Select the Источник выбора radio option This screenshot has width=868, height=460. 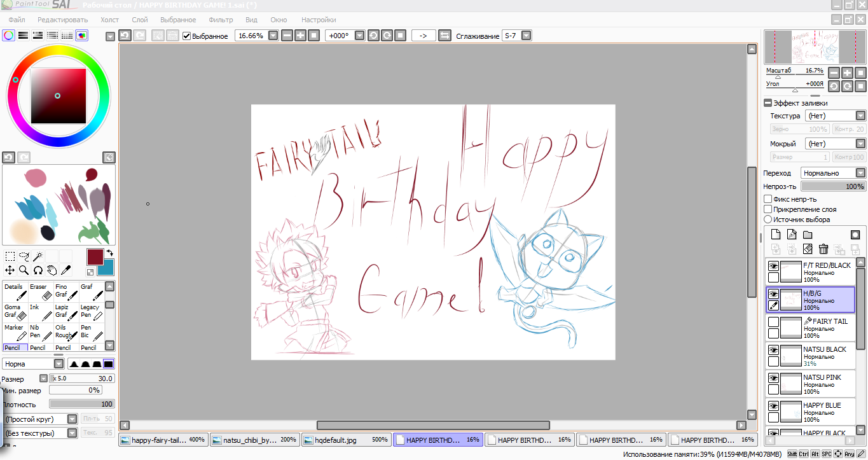(x=768, y=220)
